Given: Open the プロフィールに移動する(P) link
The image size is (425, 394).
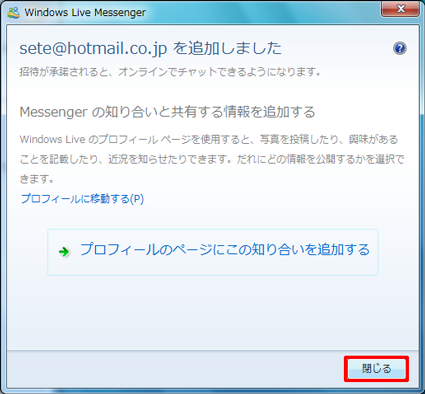Looking at the screenshot, I should click(82, 199).
